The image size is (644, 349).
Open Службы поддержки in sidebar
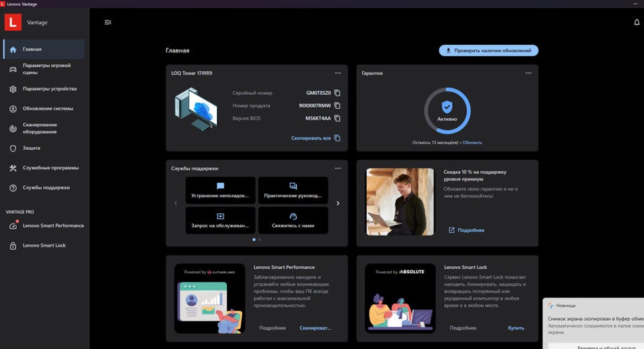[x=44, y=187]
